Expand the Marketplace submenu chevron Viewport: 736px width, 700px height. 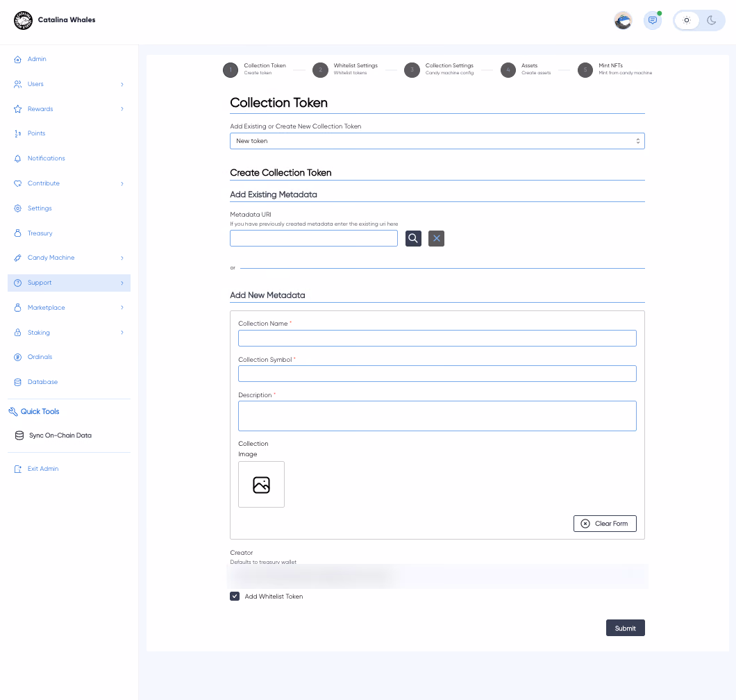122,308
